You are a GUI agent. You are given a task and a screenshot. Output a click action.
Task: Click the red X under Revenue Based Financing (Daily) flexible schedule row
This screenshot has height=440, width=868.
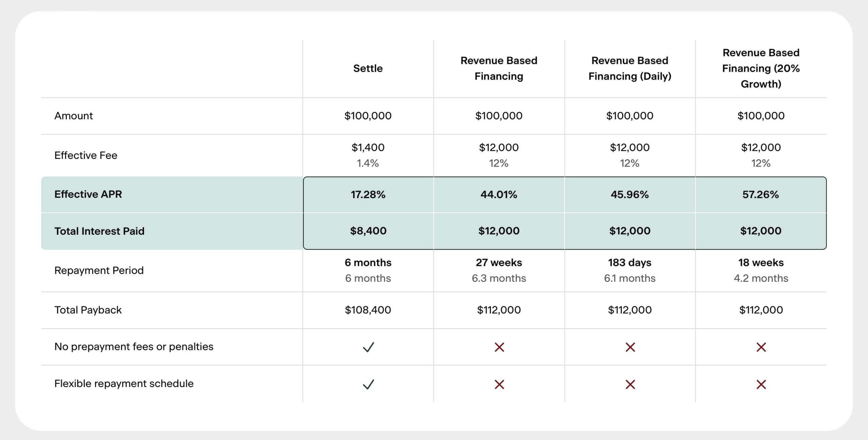coord(630,384)
